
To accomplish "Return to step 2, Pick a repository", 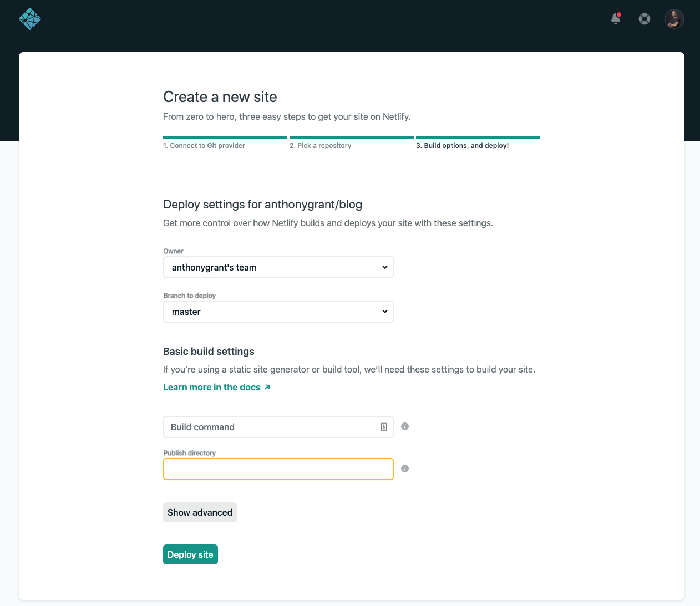I will click(x=321, y=145).
